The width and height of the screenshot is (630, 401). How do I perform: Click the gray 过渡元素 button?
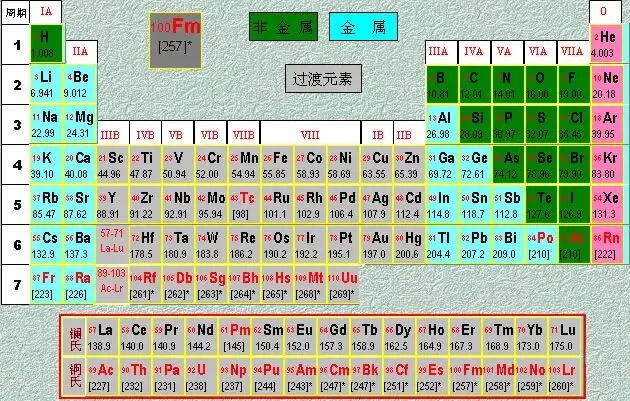(x=323, y=79)
